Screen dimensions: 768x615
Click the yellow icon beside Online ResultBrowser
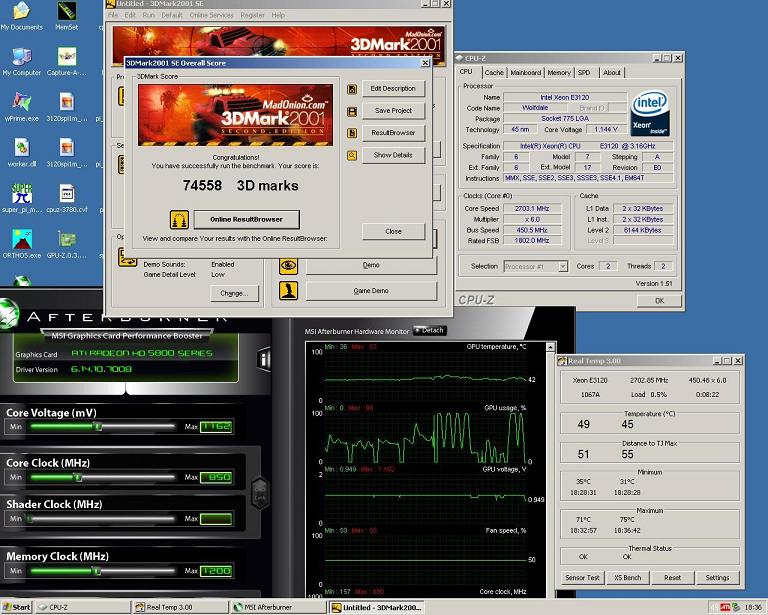(179, 220)
